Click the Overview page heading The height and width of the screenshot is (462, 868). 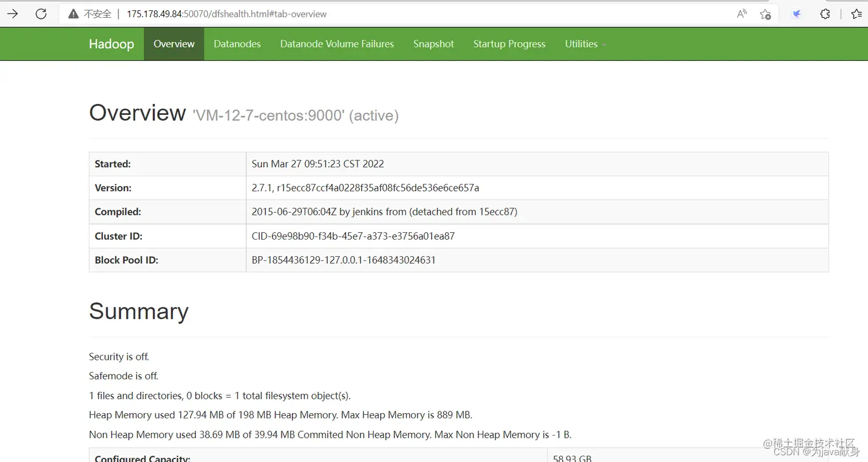click(137, 113)
